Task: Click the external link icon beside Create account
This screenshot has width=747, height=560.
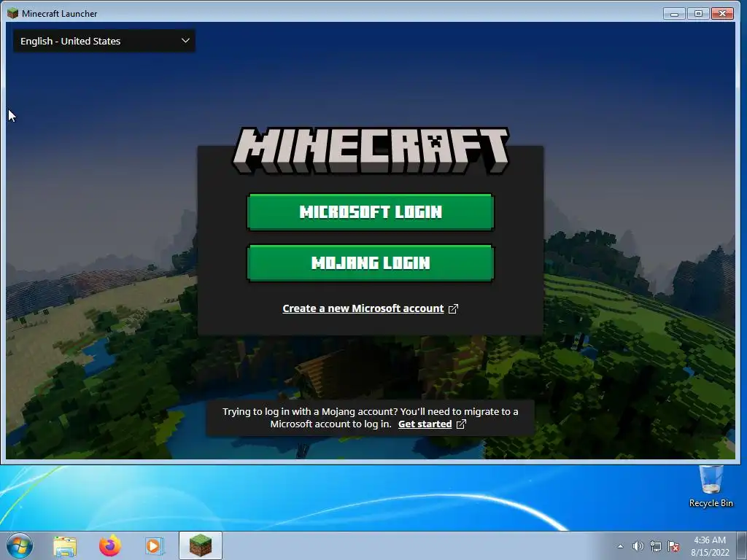Action: [x=453, y=308]
